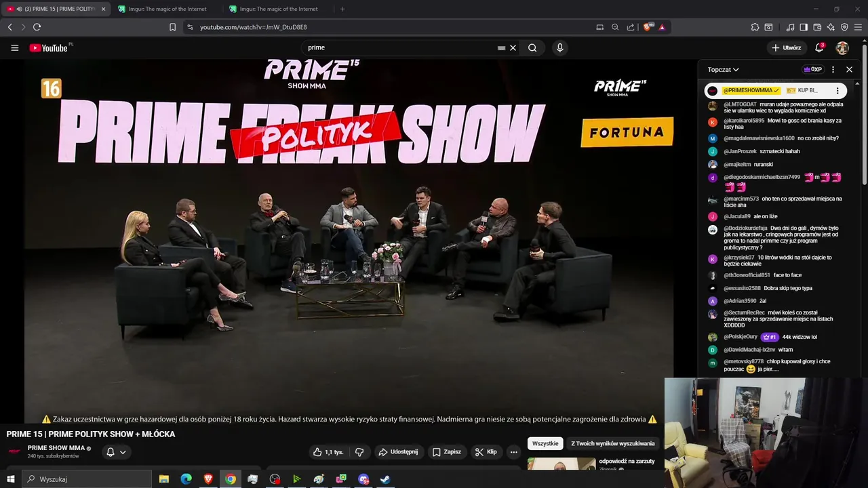
Task: Open PRIME SHOW MMA channel avatar
Action: [14, 451]
